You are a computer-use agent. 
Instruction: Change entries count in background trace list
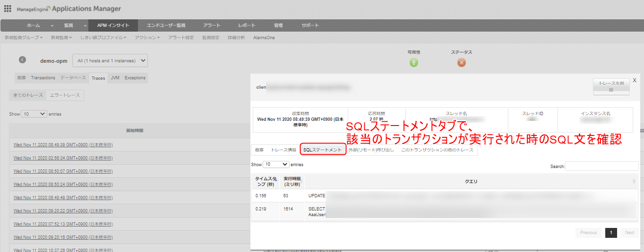click(34, 114)
